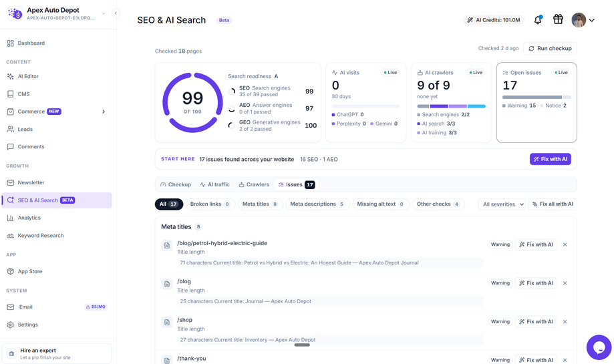This screenshot has width=614, height=364.
Task: Collapse the sidebar with the arrow button
Action: pos(116,13)
